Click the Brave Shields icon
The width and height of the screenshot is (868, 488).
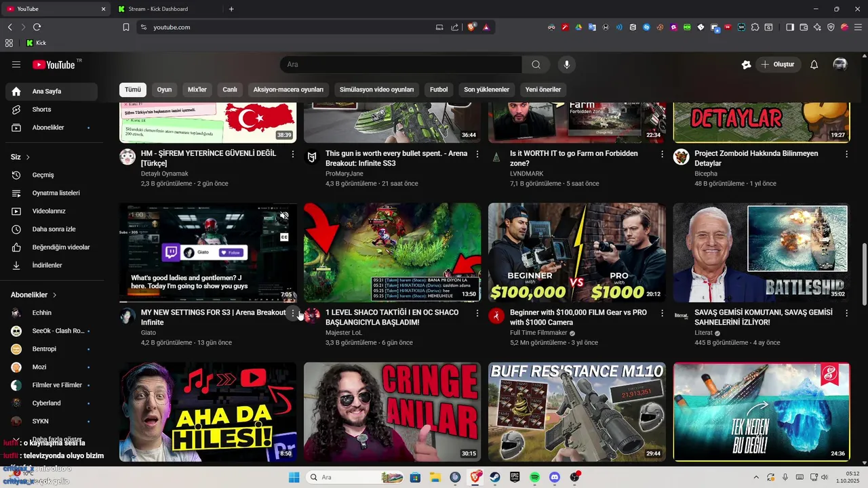point(472,27)
